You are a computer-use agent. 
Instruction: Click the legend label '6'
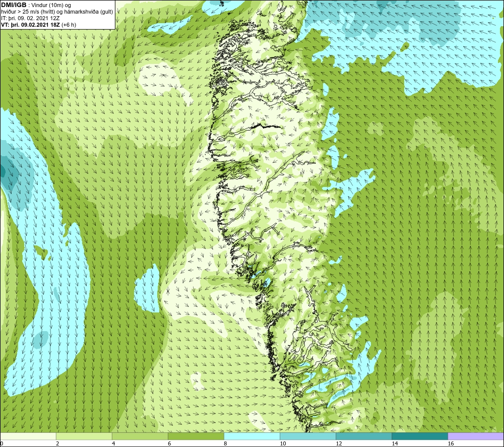pyautogui.click(x=169, y=444)
